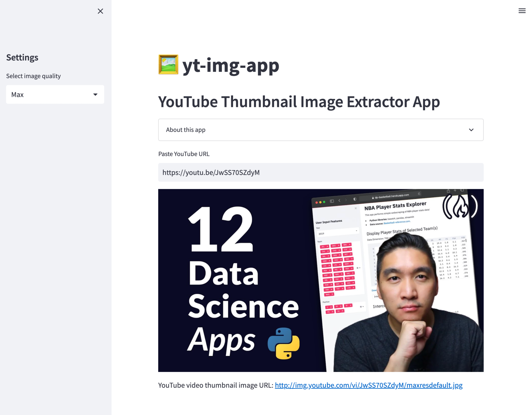
Task: Click the large 12 in thumbnail
Action: pos(221,230)
